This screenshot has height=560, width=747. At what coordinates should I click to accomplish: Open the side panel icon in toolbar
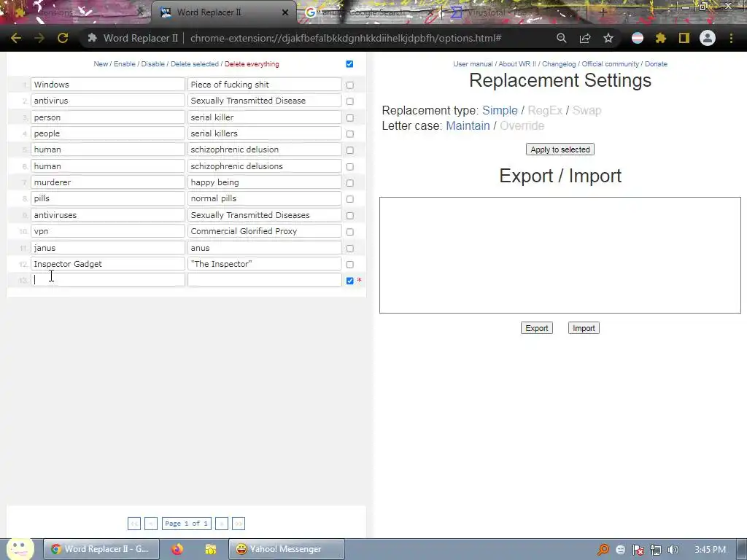click(x=684, y=38)
